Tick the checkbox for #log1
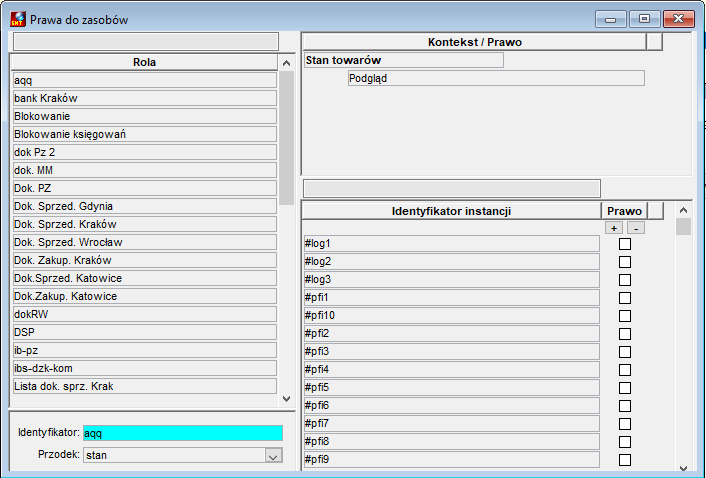The image size is (706, 478). pos(625,244)
